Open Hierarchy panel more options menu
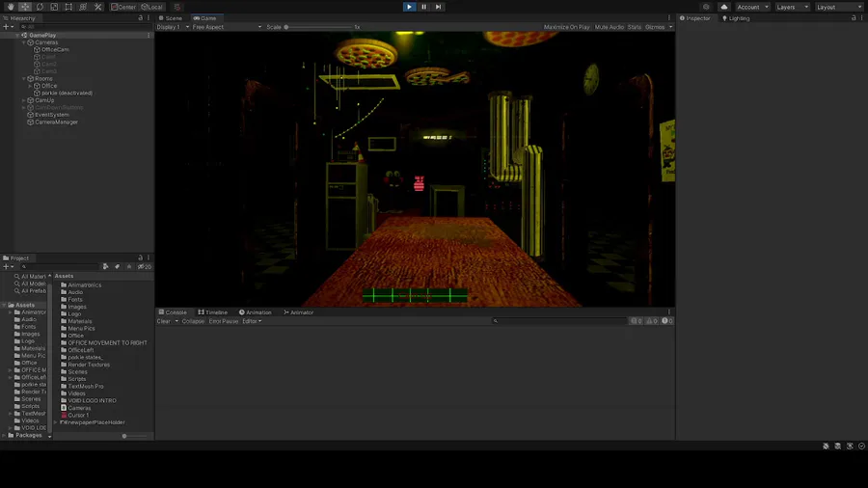Viewport: 868px width, 488px height. [x=149, y=17]
